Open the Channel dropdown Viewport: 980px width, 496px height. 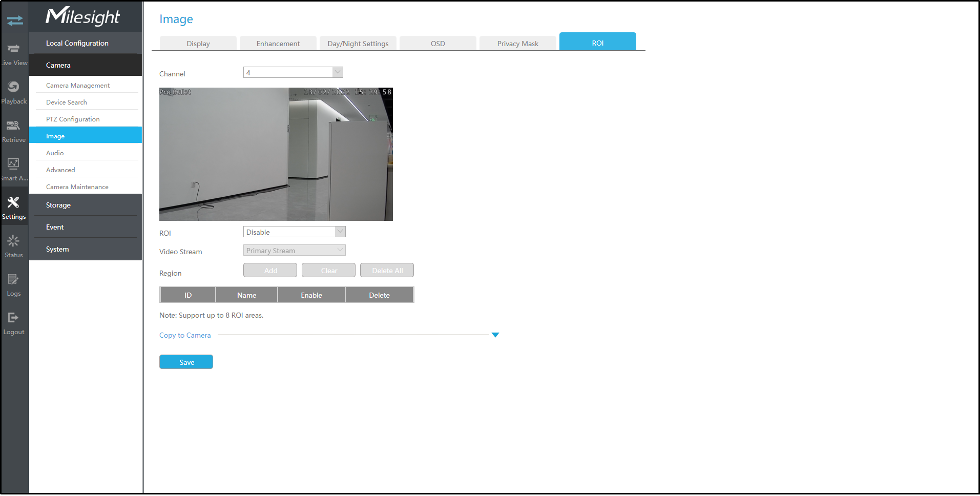click(x=293, y=73)
